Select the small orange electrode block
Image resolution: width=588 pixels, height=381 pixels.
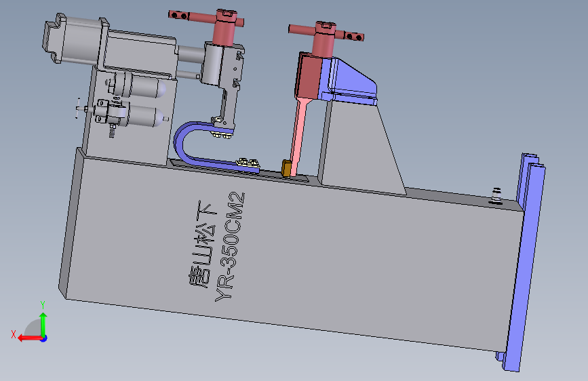(286, 168)
